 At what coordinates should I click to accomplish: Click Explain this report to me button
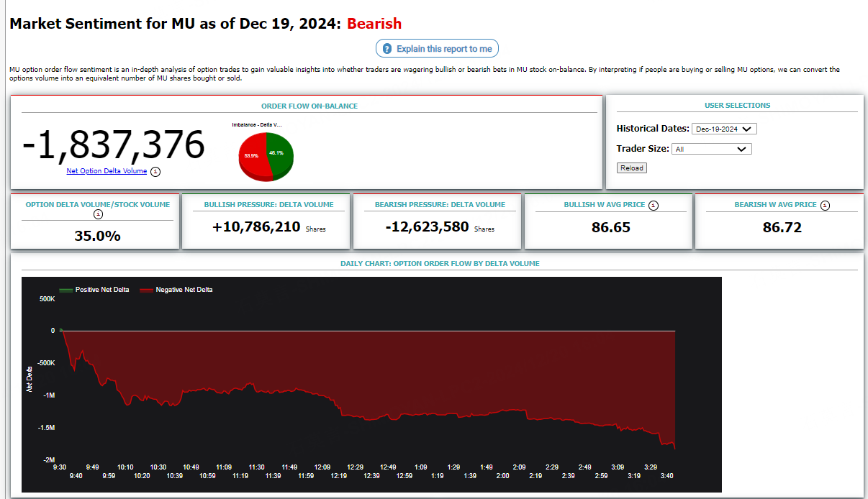tap(437, 49)
